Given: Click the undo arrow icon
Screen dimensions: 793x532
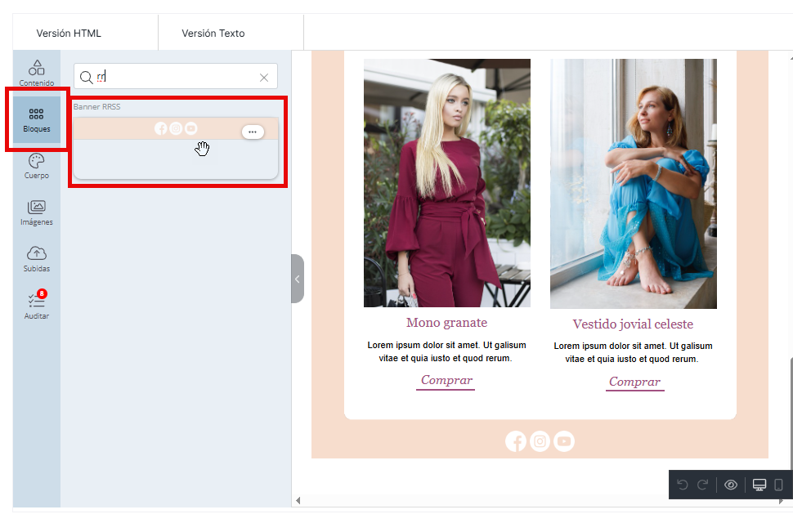Looking at the screenshot, I should 683,485.
